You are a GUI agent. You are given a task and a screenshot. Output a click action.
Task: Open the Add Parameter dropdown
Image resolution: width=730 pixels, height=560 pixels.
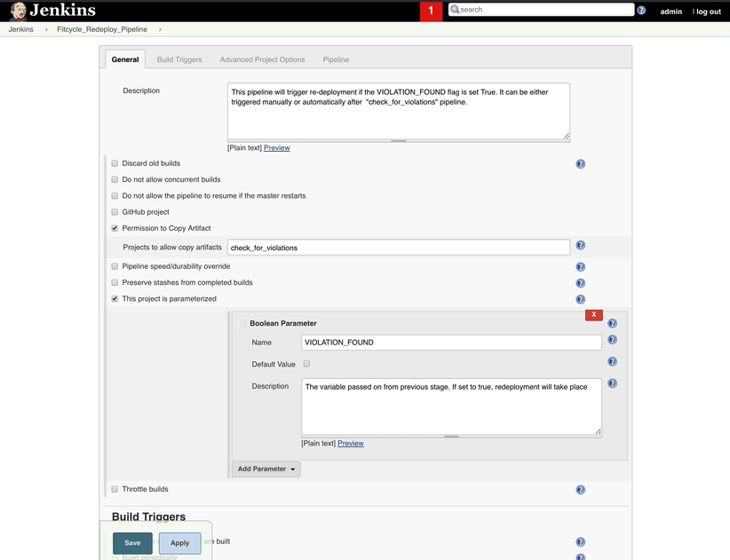(266, 469)
